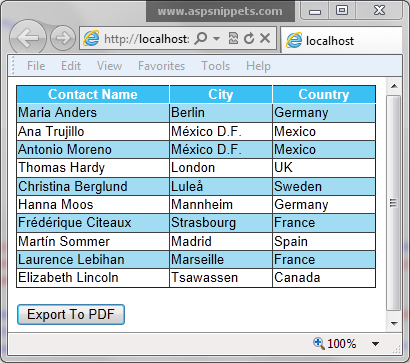Click Germany in the Maria Anders row
This screenshot has height=363, width=410.
pos(324,113)
